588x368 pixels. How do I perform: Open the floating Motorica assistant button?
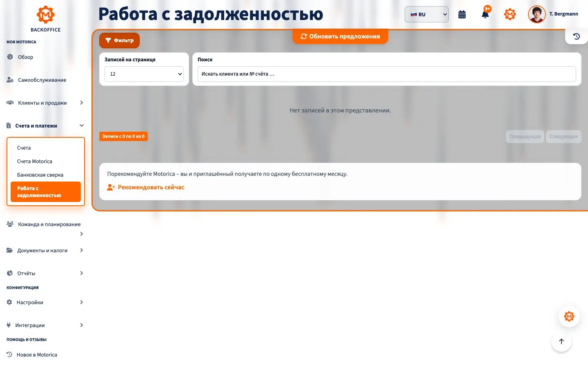click(x=569, y=316)
